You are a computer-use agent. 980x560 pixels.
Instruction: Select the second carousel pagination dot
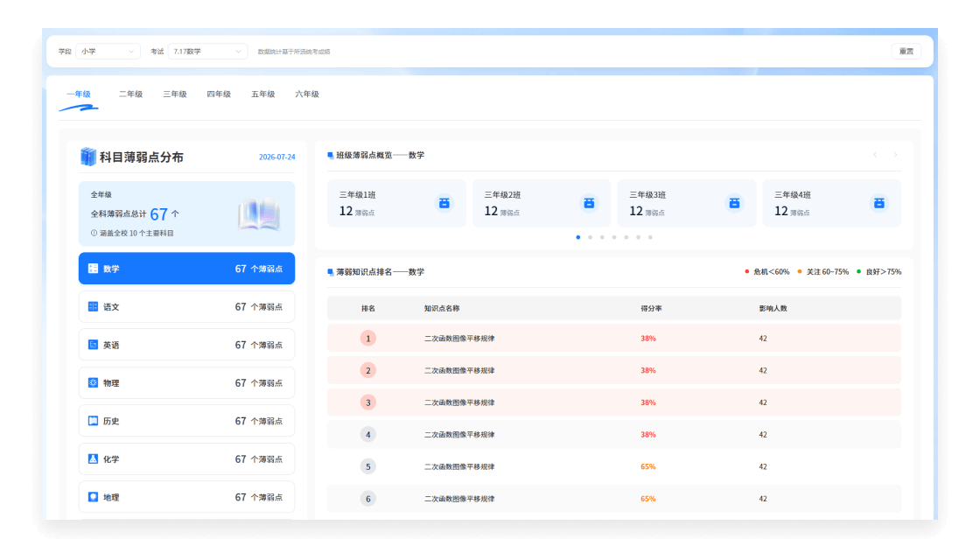(x=590, y=237)
